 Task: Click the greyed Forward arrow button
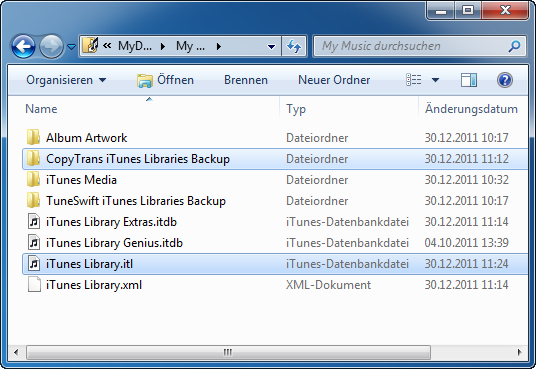(x=51, y=46)
